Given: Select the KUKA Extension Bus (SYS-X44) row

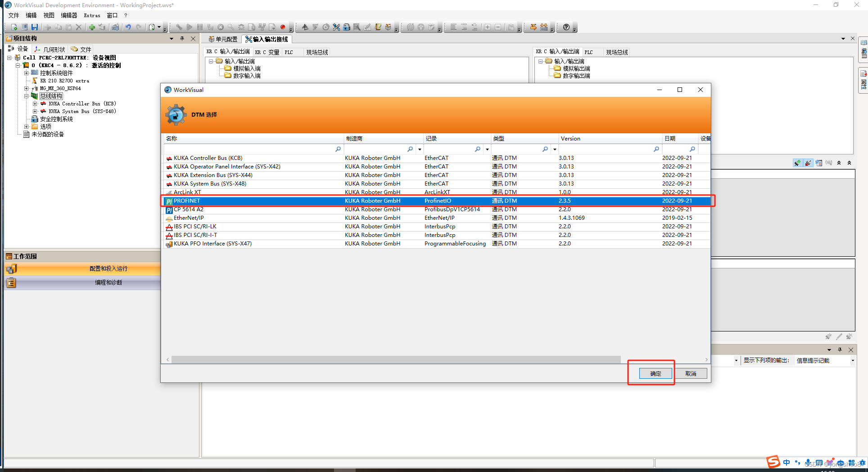Looking at the screenshot, I should 436,175.
